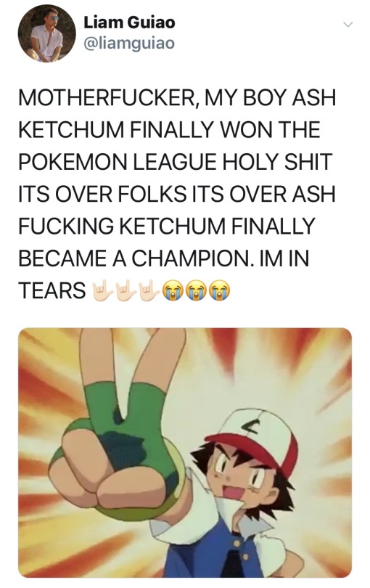This screenshot has width=370, height=588.
Task: Open the @liamguiao handle link
Action: pos(129,44)
